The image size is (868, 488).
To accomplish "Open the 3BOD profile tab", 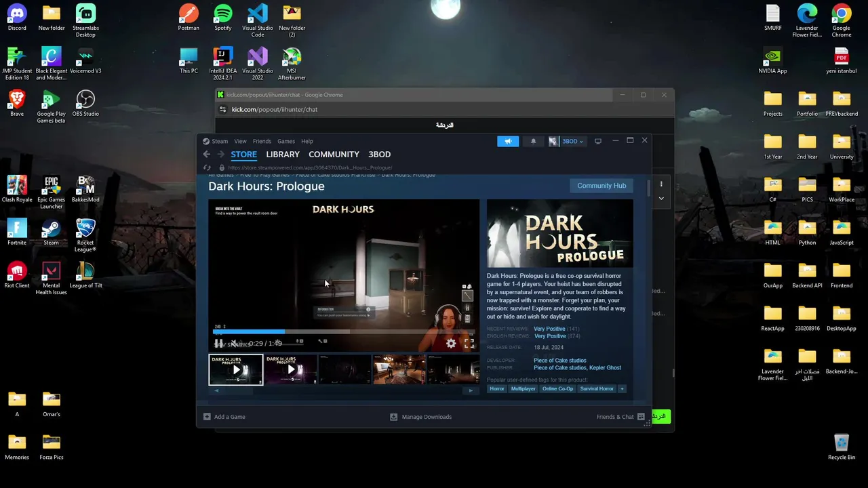I will coord(379,155).
